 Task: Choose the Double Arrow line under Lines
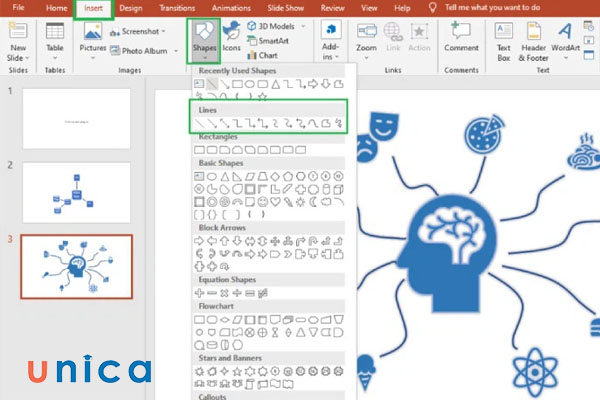coord(225,123)
